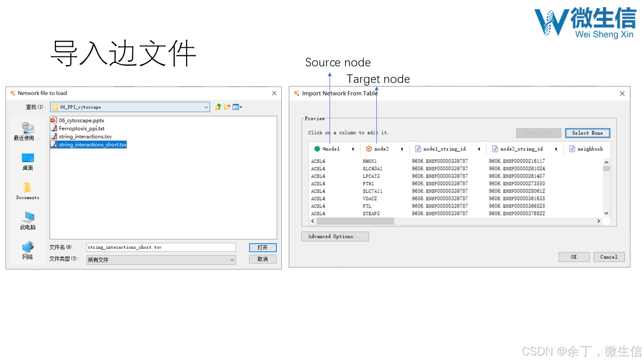Toggle import of the node1_string_id column
Viewport: 644px width, 362px height.
click(419, 148)
